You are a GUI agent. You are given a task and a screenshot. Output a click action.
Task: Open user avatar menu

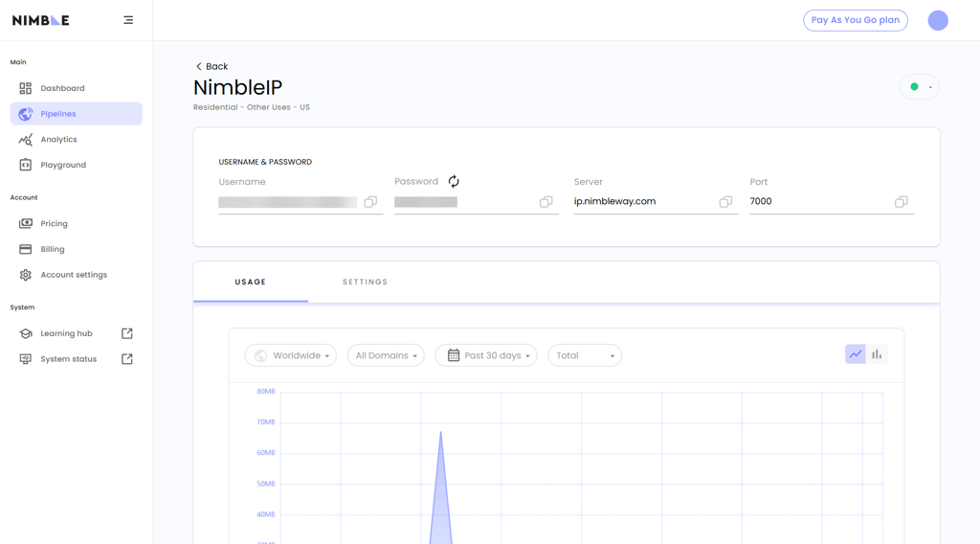point(938,20)
